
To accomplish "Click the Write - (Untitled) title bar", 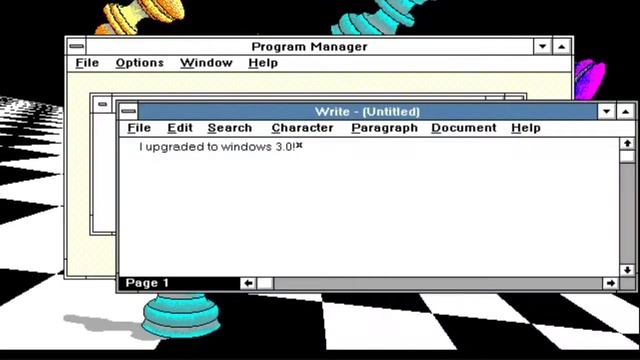I will click(x=367, y=111).
